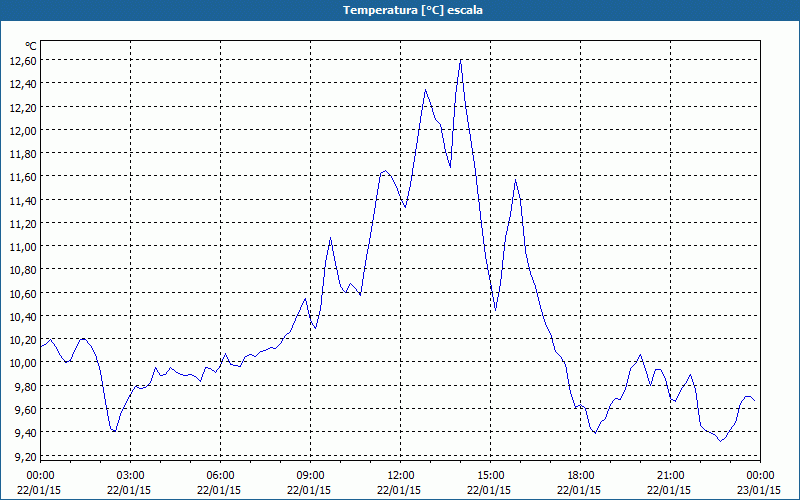Click the 21:00 time axis label
The height and width of the screenshot is (500, 800).
pyautogui.click(x=670, y=476)
